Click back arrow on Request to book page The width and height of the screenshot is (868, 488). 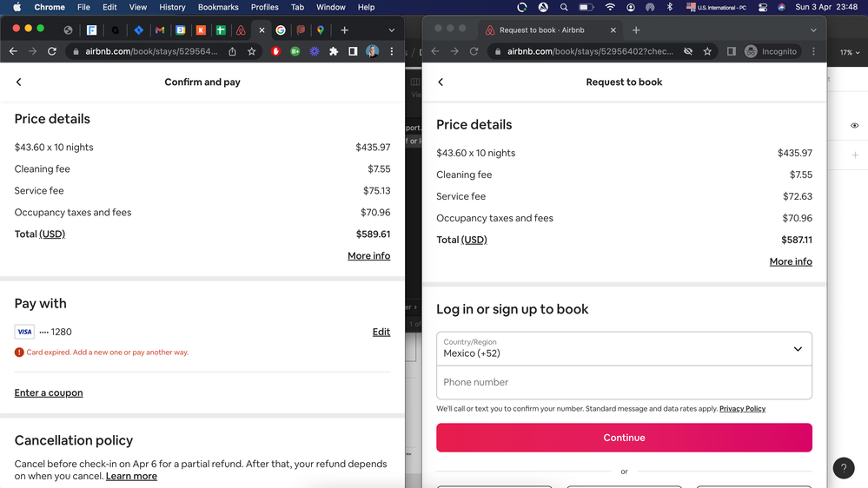(x=441, y=82)
